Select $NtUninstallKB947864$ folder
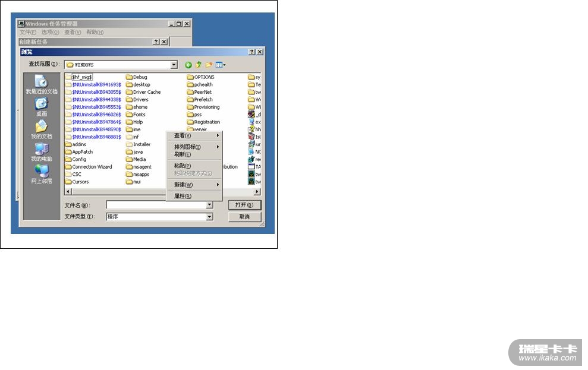Image resolution: width=588 pixels, height=370 pixels. click(93, 122)
